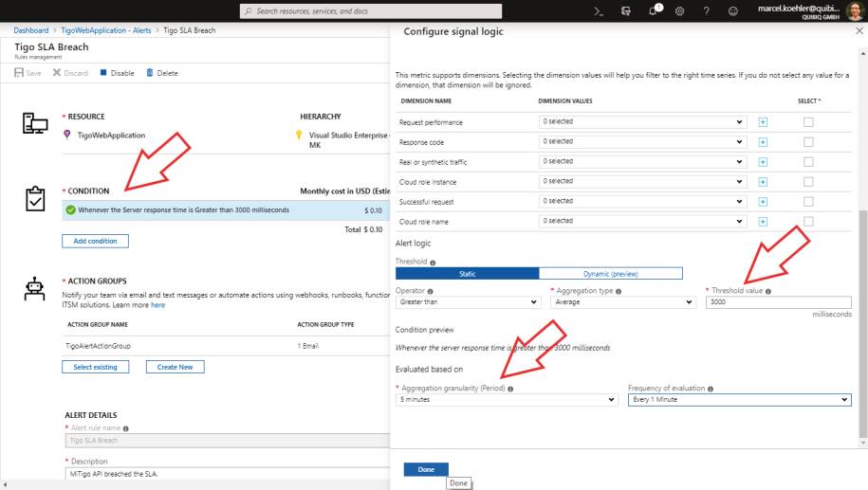The width and height of the screenshot is (868, 490).
Task: Open Response code dimension values dropdown
Action: [x=642, y=141]
